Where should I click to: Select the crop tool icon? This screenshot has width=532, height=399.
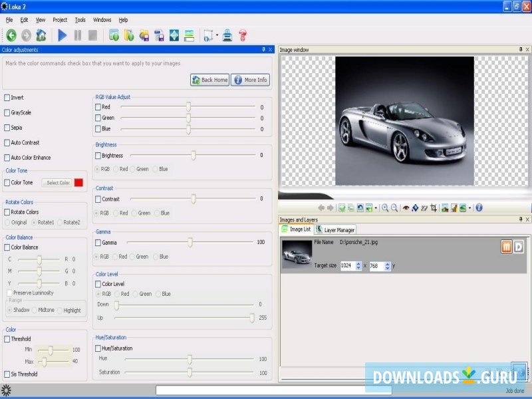click(434, 207)
